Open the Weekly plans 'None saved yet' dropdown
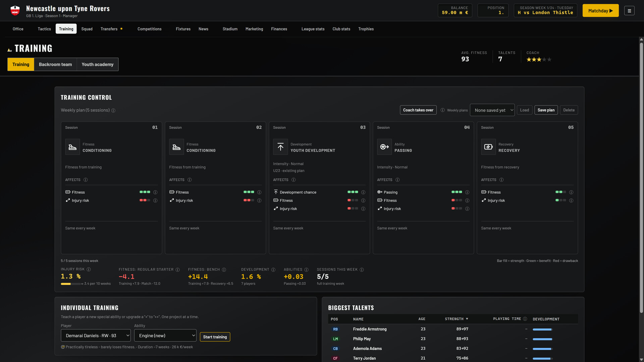Image resolution: width=644 pixels, height=362 pixels. (492, 110)
